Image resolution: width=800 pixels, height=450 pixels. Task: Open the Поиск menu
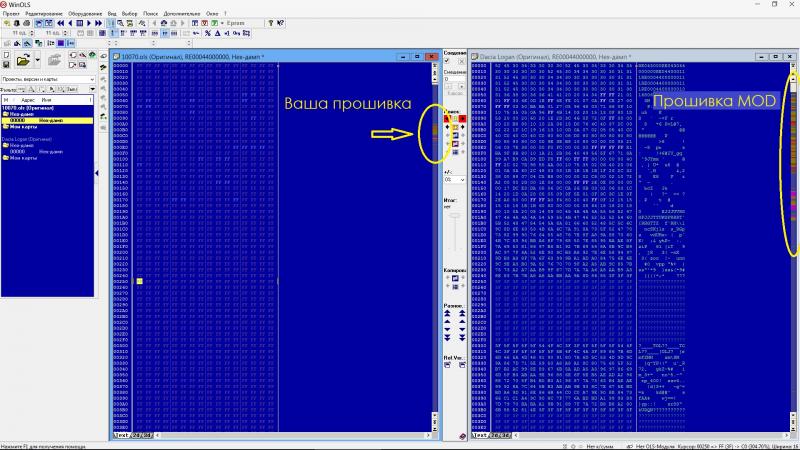click(151, 14)
